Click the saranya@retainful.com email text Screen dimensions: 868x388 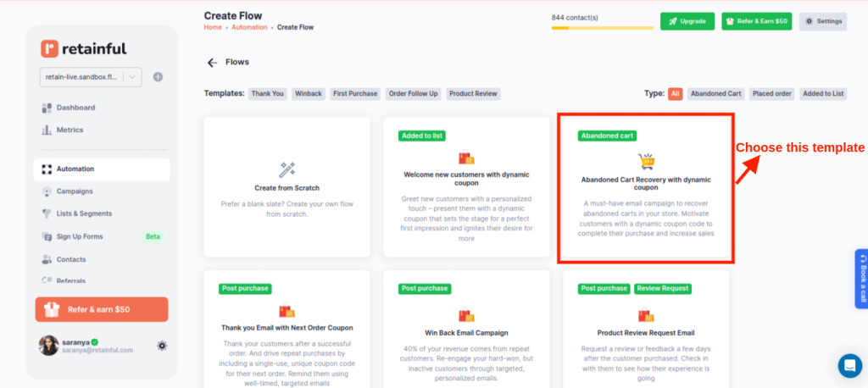click(97, 351)
